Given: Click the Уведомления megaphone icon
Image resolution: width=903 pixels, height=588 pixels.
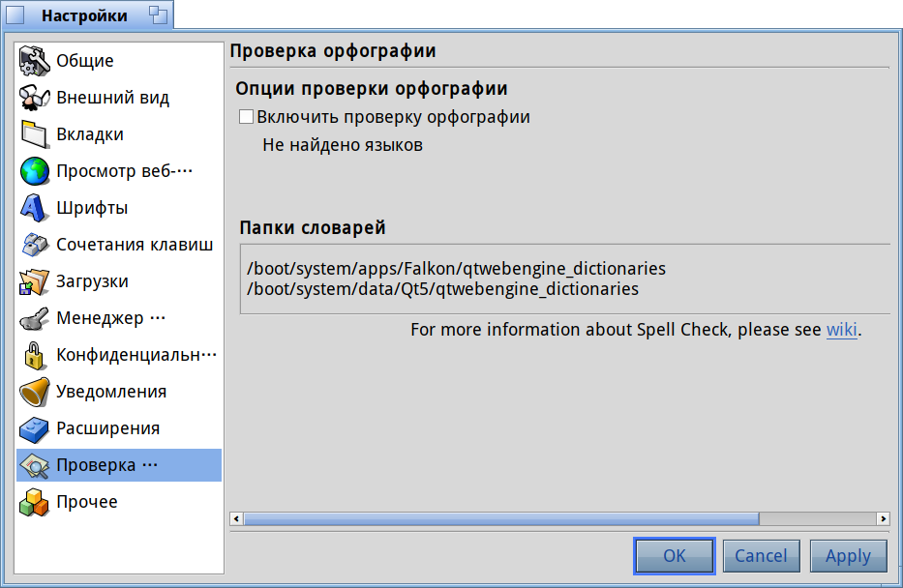Looking at the screenshot, I should click(x=35, y=393).
